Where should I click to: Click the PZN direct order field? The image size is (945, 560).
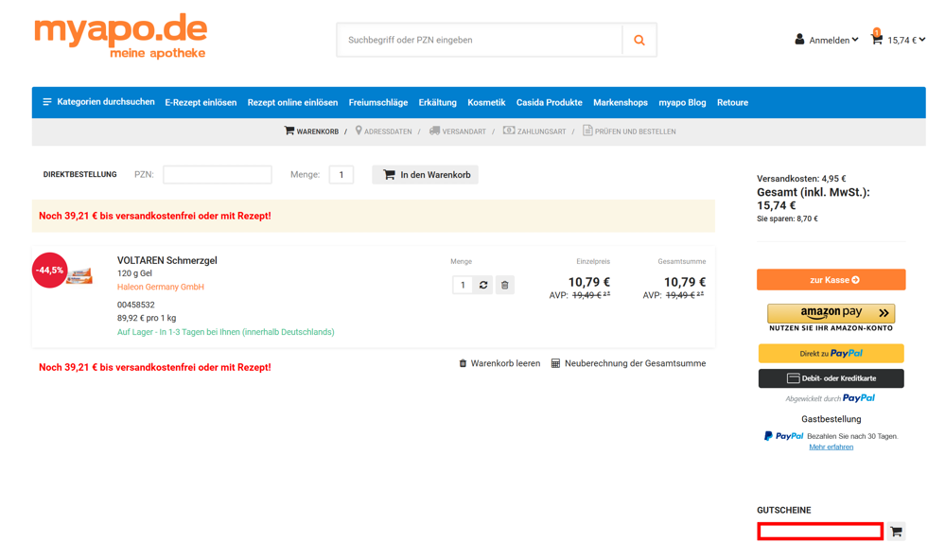[217, 175]
